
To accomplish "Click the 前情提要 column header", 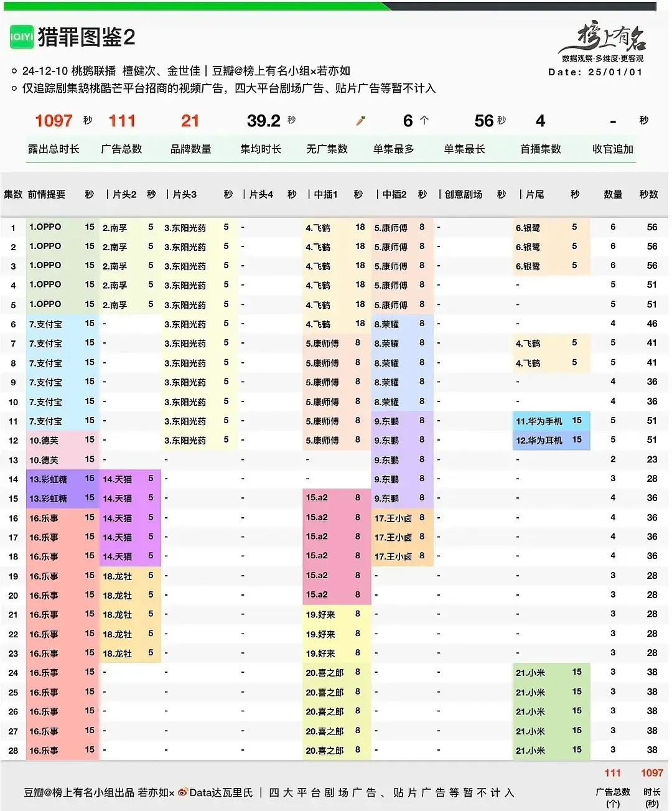I will pyautogui.click(x=46, y=195).
